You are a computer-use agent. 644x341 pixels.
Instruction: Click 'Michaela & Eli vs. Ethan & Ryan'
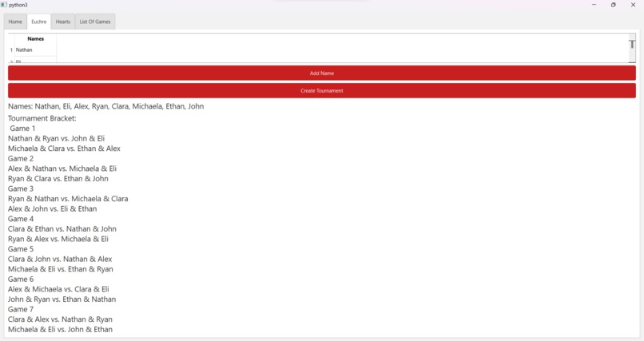tap(61, 269)
